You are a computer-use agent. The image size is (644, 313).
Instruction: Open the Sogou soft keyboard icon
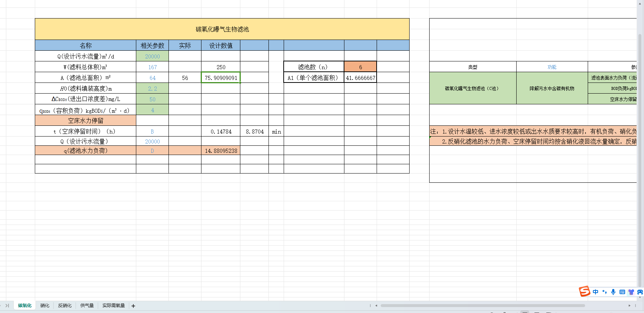(x=622, y=292)
